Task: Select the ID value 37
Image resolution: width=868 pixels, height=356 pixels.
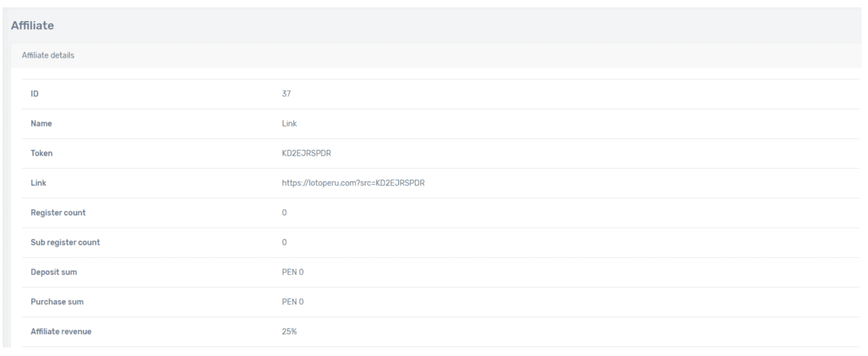Action: [x=286, y=94]
